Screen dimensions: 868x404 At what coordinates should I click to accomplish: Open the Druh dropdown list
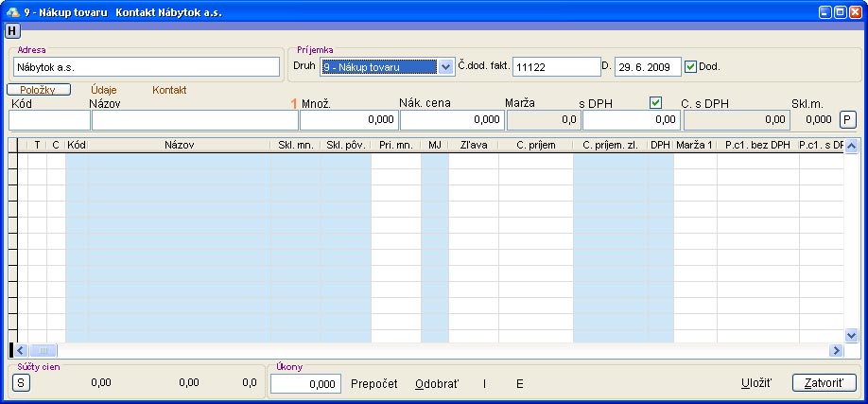(x=445, y=67)
